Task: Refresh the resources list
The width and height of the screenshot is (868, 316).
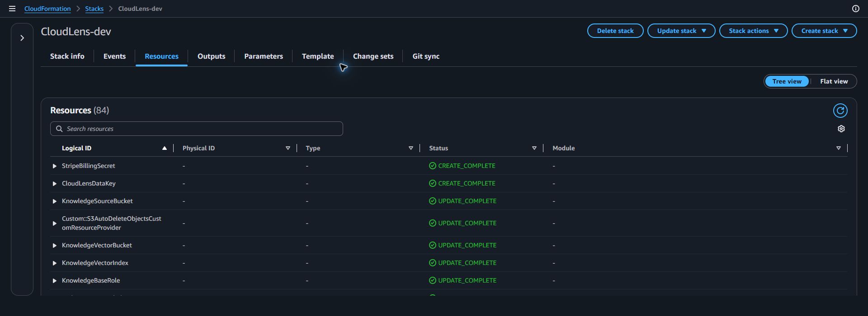Action: click(x=840, y=111)
